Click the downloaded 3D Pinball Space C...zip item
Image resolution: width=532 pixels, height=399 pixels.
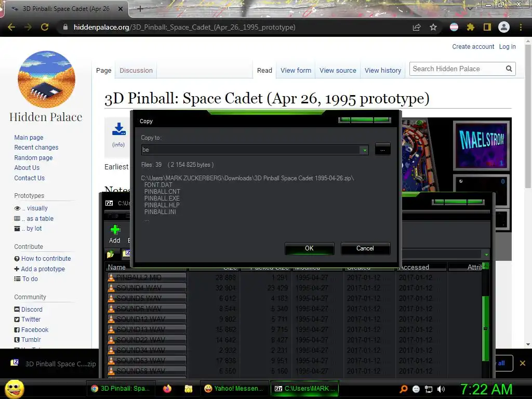click(x=54, y=364)
